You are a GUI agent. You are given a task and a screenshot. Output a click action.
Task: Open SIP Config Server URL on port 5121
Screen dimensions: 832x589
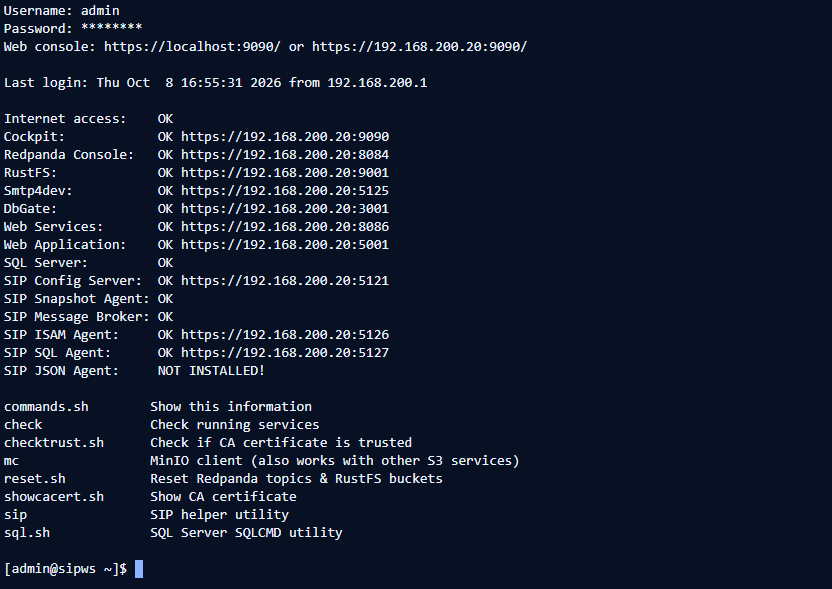point(285,281)
